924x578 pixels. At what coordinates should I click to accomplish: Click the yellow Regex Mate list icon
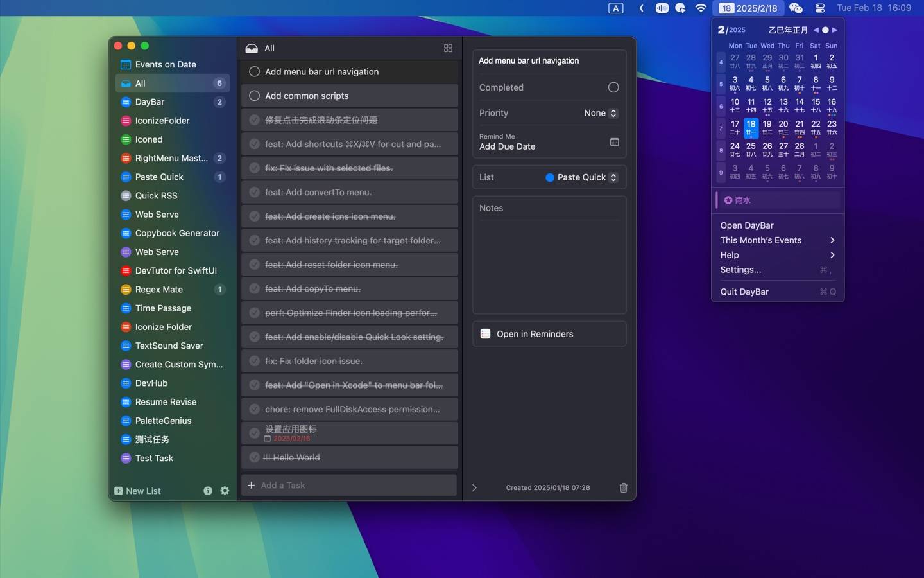tap(126, 290)
